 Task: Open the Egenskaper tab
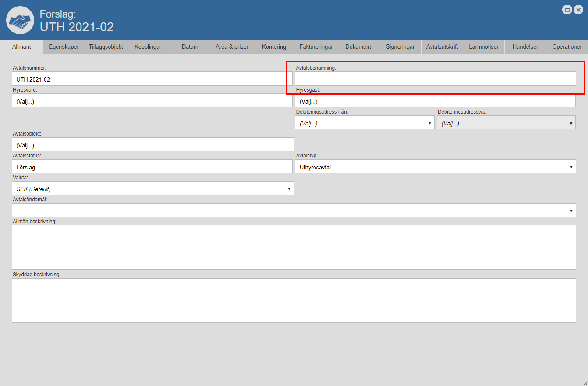click(64, 46)
